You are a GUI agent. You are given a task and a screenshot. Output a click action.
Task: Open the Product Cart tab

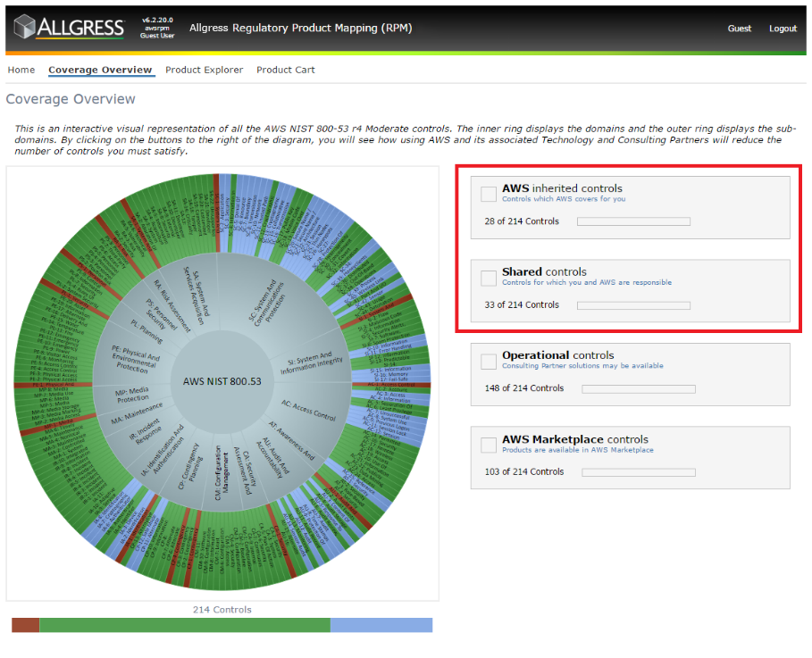pyautogui.click(x=285, y=70)
